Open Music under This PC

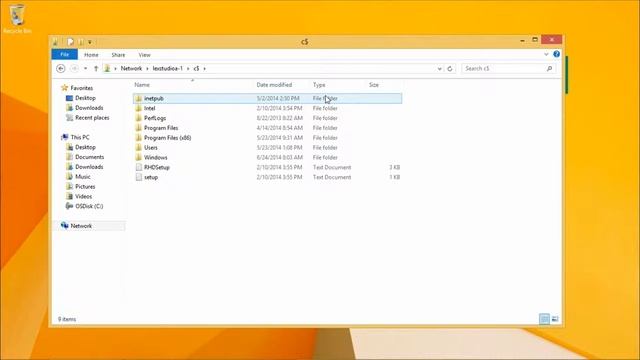(83, 176)
